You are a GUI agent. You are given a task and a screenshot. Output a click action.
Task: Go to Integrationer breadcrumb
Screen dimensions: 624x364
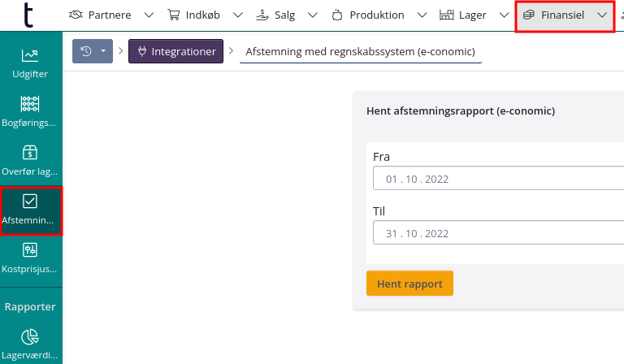click(175, 51)
